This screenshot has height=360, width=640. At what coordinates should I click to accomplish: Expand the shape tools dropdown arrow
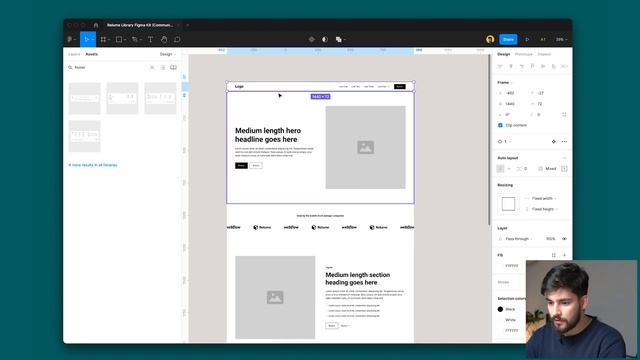tap(125, 40)
